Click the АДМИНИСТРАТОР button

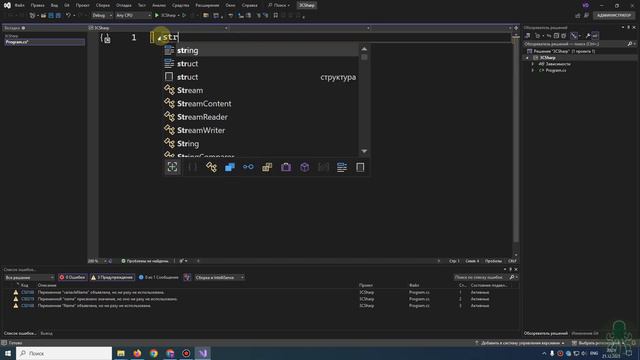point(614,15)
